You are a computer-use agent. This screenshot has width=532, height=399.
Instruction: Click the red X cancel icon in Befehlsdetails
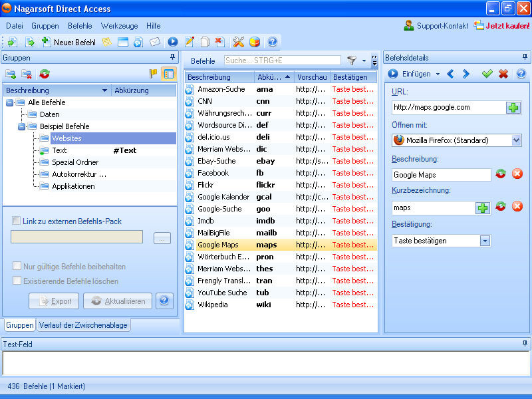503,74
